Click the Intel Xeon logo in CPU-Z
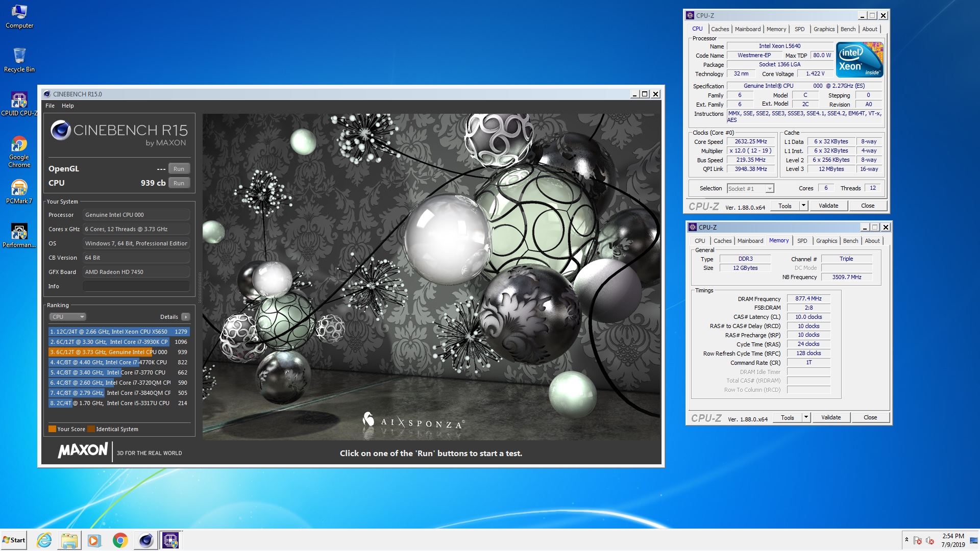This screenshot has height=551, width=980. [860, 60]
